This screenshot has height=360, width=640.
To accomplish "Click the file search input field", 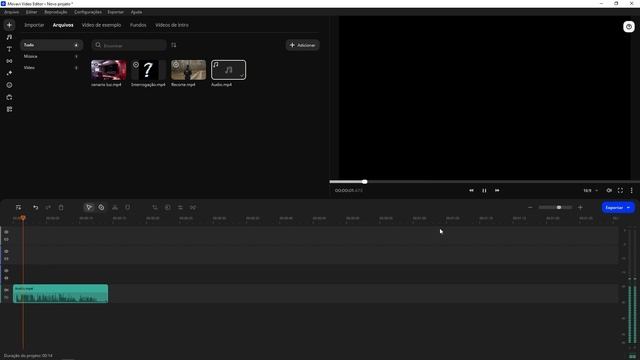I will [129, 45].
